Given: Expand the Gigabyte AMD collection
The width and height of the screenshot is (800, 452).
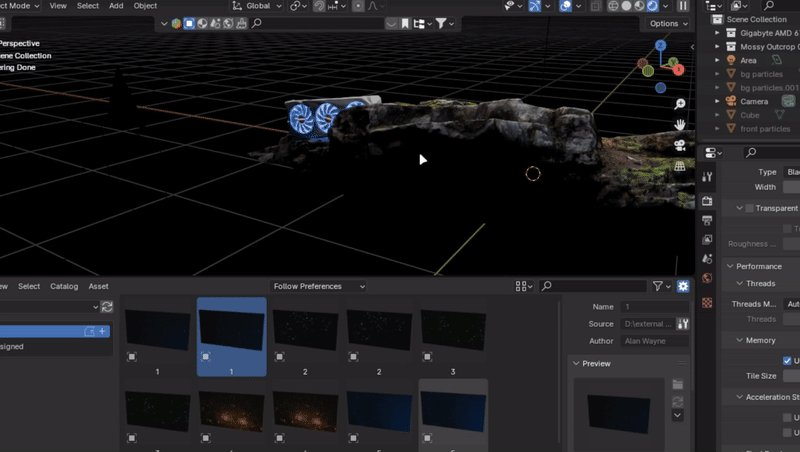Looking at the screenshot, I should (717, 33).
